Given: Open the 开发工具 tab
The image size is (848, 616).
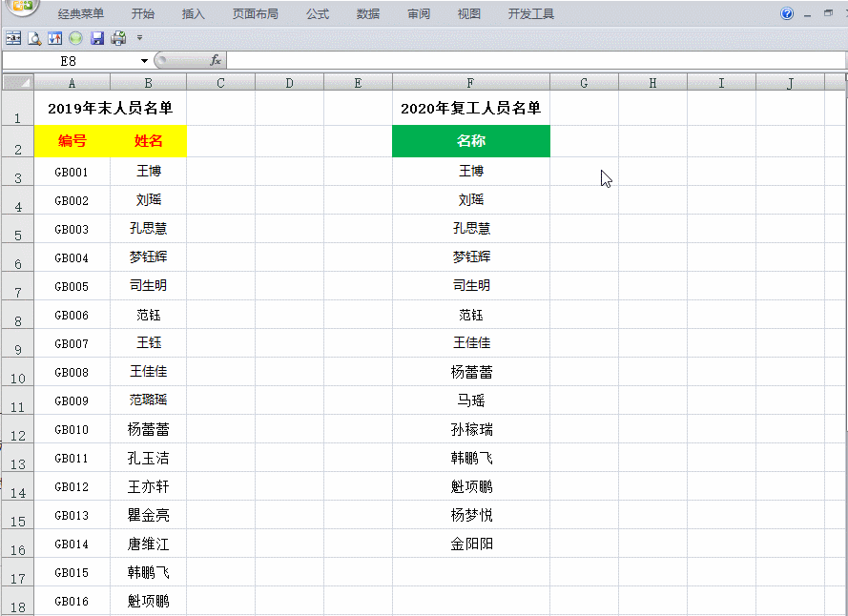Looking at the screenshot, I should [531, 14].
